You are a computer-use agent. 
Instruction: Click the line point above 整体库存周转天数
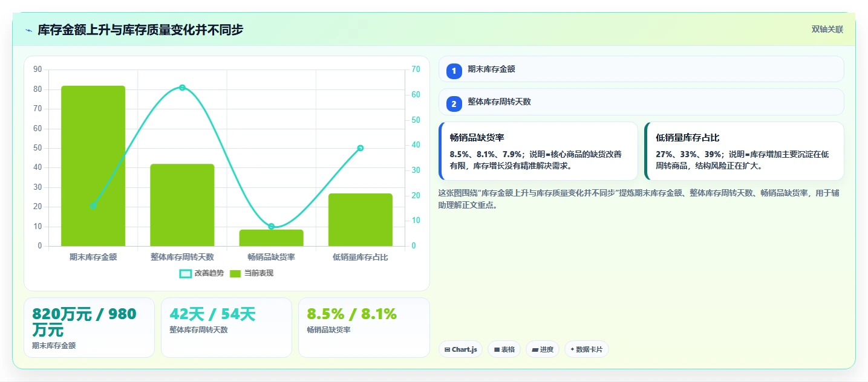coord(182,88)
